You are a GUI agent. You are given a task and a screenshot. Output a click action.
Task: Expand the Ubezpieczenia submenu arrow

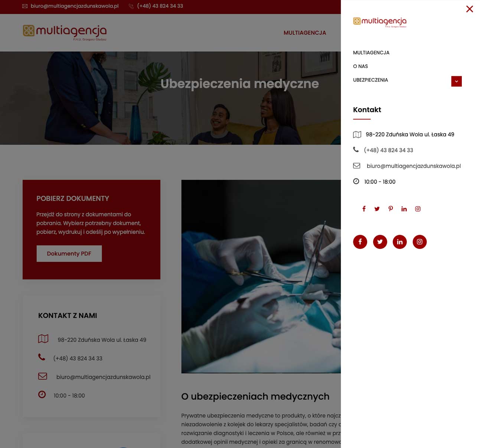click(456, 81)
